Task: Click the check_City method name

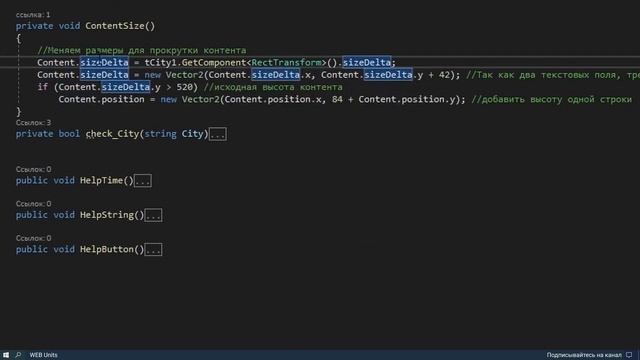Action: click(x=112, y=134)
